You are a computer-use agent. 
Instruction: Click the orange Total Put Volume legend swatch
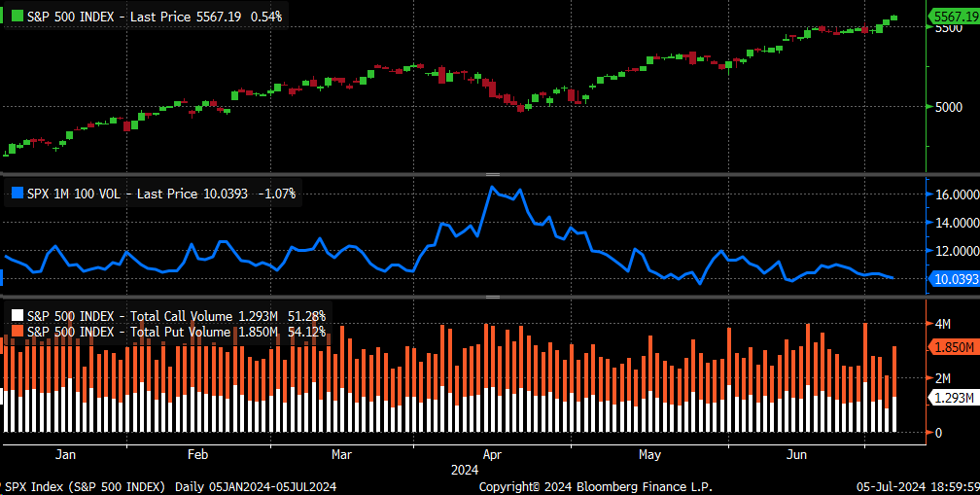[17, 332]
